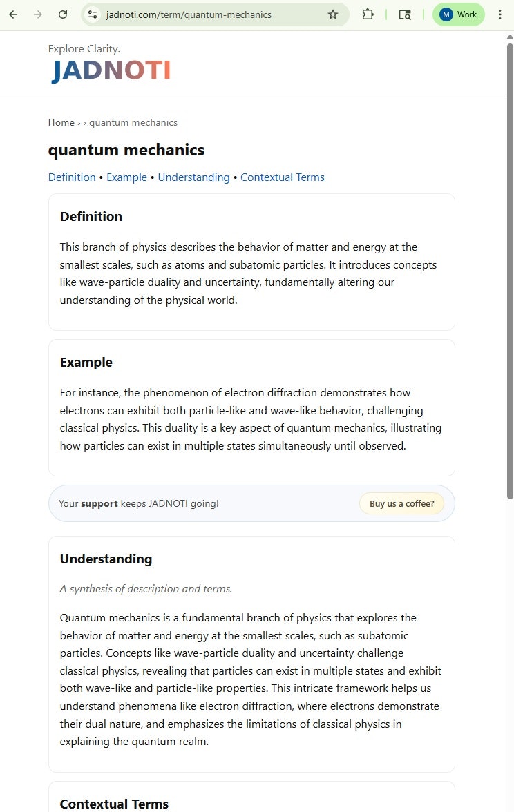Open the Understanding section link
The height and width of the screenshot is (812, 514).
click(193, 177)
